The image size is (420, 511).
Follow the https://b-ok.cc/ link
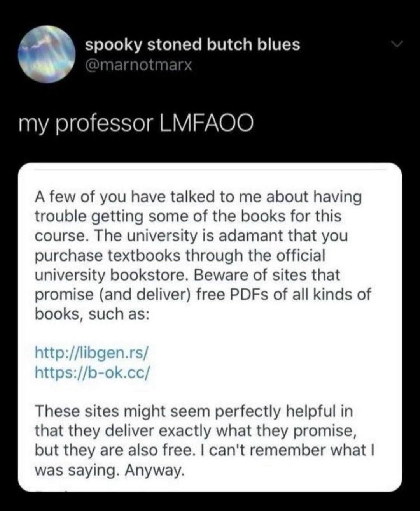(92, 372)
